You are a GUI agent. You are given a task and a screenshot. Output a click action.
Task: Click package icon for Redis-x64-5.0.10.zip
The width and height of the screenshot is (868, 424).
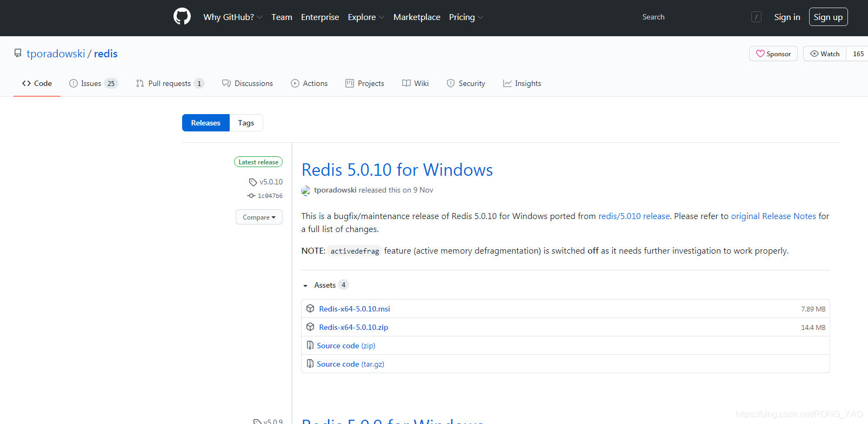(310, 327)
